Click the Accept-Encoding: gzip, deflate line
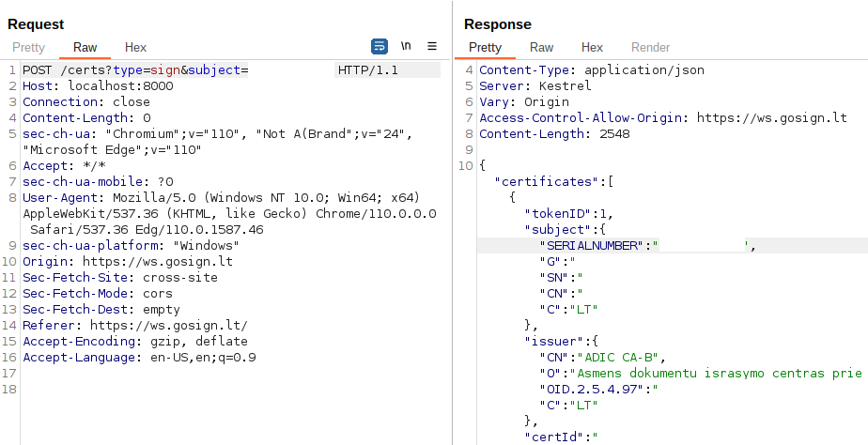 pyautogui.click(x=135, y=342)
